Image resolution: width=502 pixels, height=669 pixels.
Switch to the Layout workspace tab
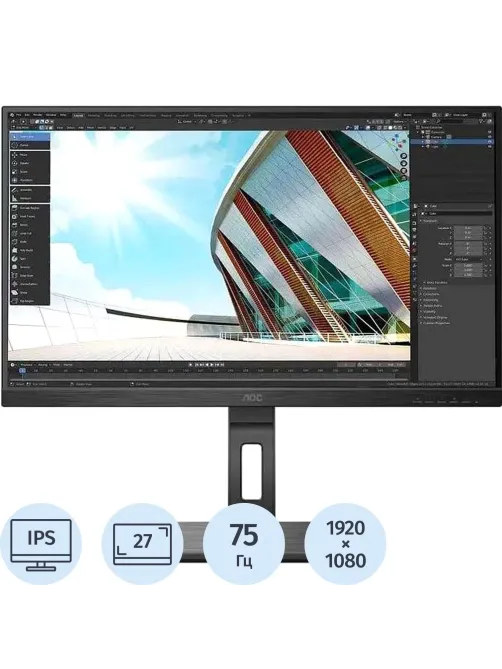click(78, 116)
